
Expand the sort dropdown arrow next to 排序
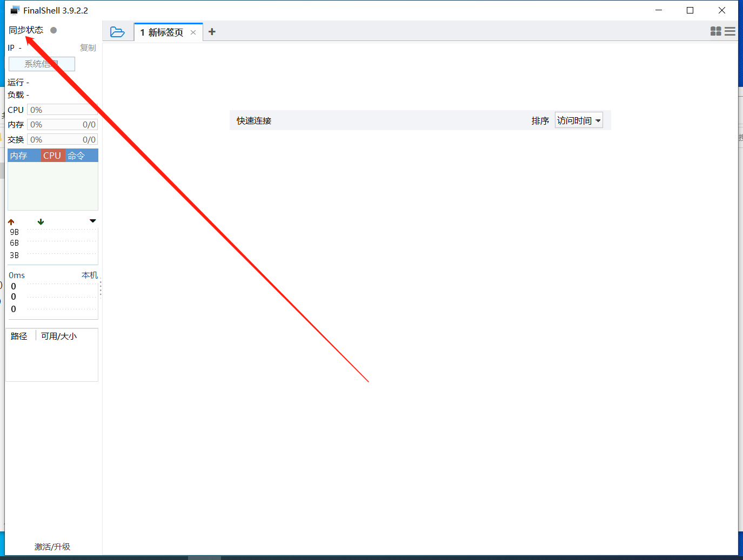(598, 120)
